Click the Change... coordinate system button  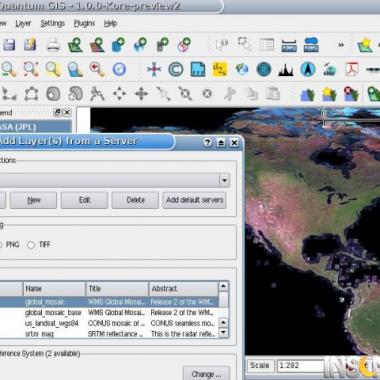(x=206, y=374)
